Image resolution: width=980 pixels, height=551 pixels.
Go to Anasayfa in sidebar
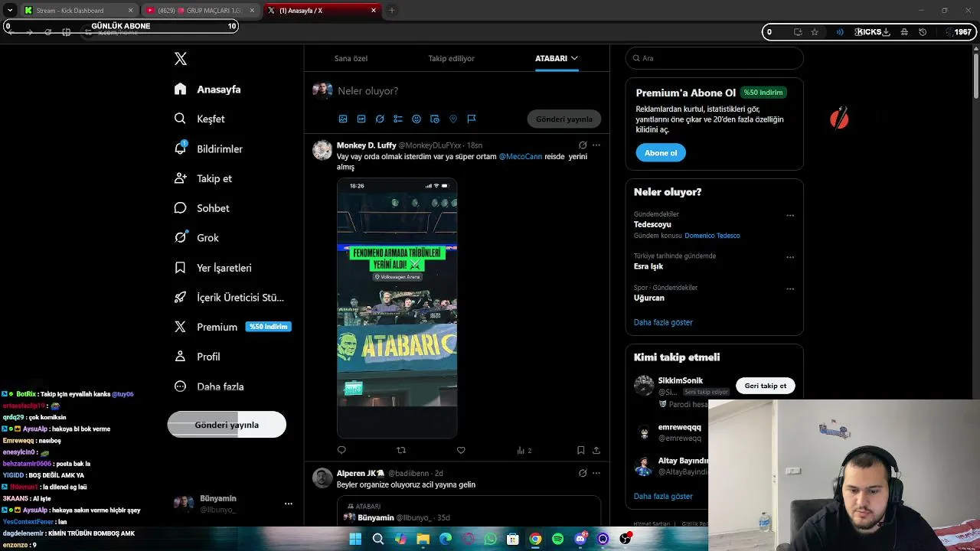(x=207, y=90)
